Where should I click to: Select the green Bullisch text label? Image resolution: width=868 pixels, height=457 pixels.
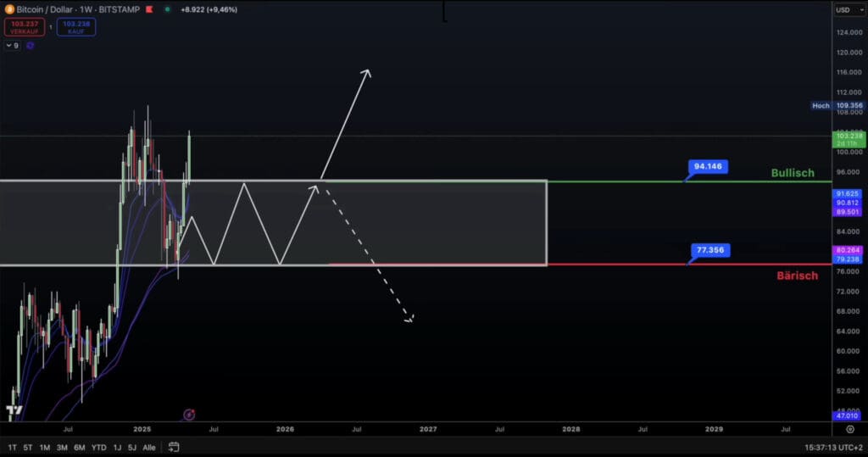[x=794, y=173]
